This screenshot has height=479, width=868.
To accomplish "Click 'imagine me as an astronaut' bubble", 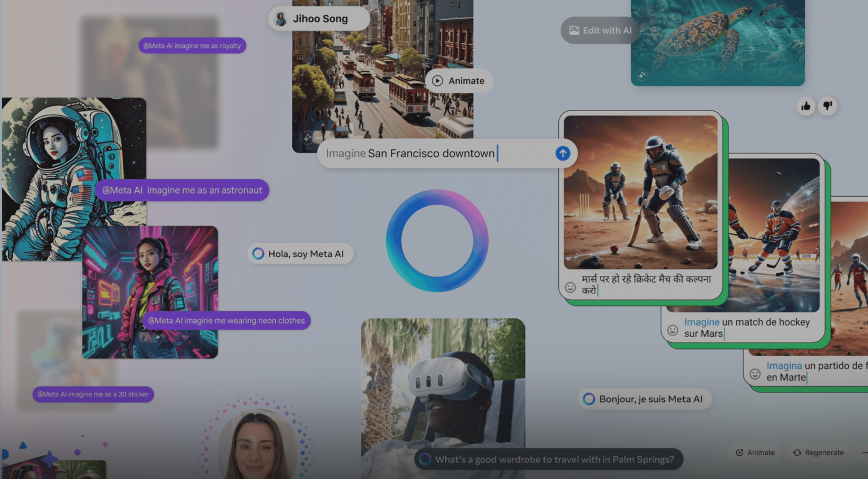I will coord(182,191).
